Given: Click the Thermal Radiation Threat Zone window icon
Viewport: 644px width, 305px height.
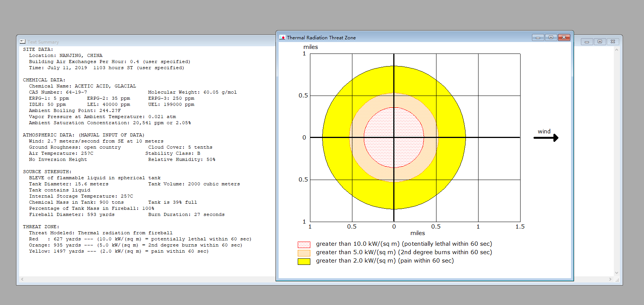Looking at the screenshot, I should click(x=282, y=37).
